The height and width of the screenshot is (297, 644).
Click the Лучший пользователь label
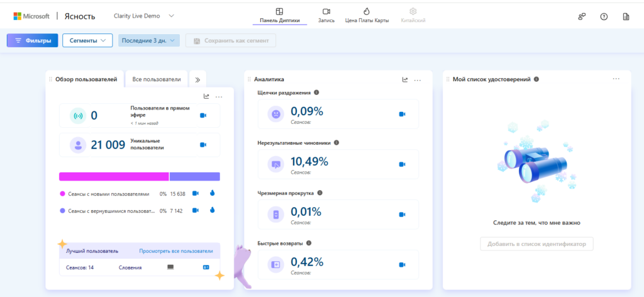(92, 251)
